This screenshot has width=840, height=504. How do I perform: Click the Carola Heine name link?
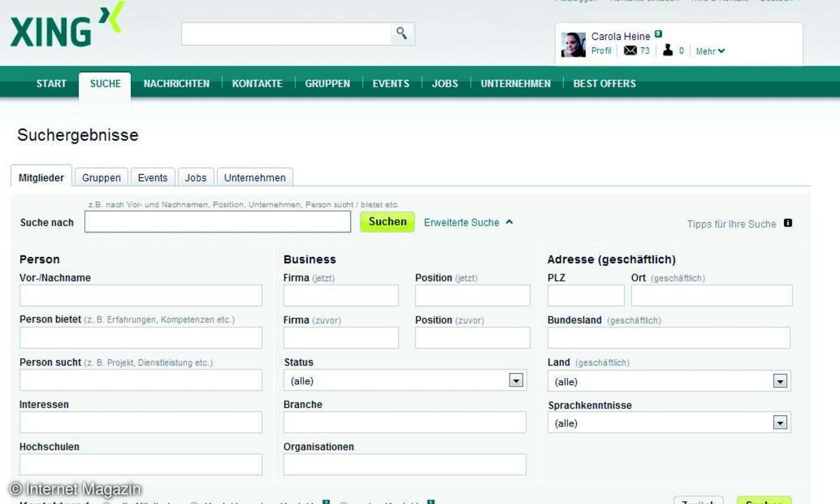(x=621, y=36)
